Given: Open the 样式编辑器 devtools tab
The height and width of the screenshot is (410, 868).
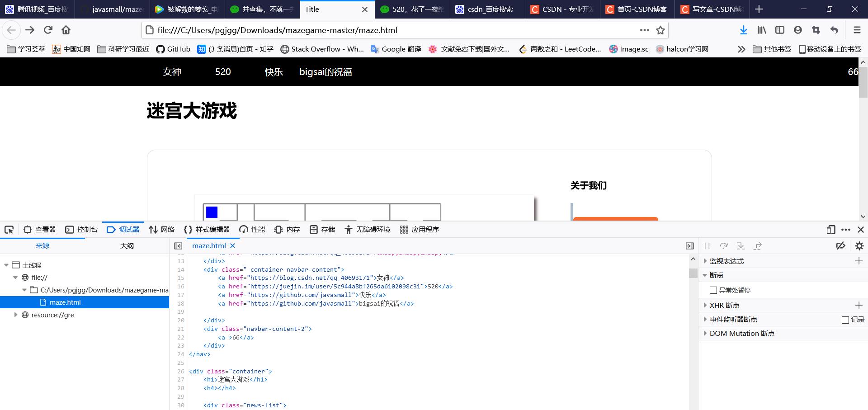Looking at the screenshot, I should coord(207,230).
